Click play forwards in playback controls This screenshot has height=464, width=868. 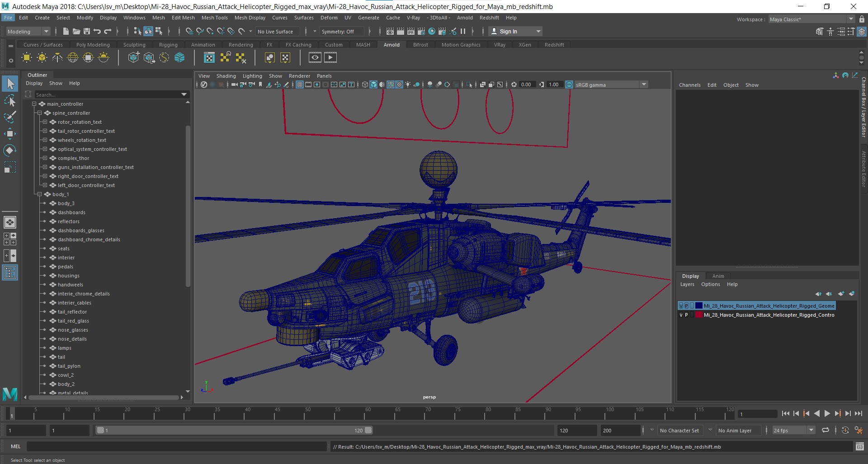(827, 413)
